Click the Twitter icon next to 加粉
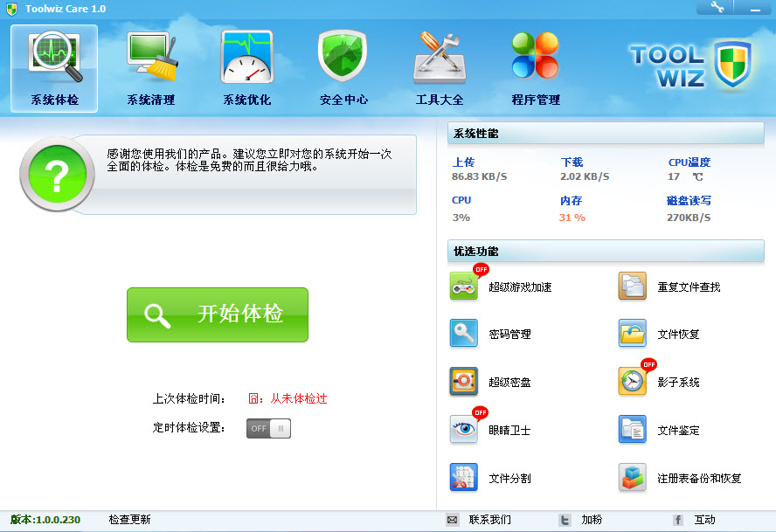776x532 pixels. [x=565, y=520]
